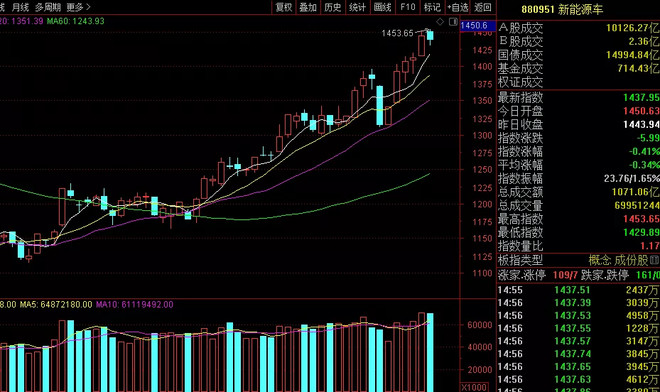
Task: Click the 复权 button
Action: 284,7
